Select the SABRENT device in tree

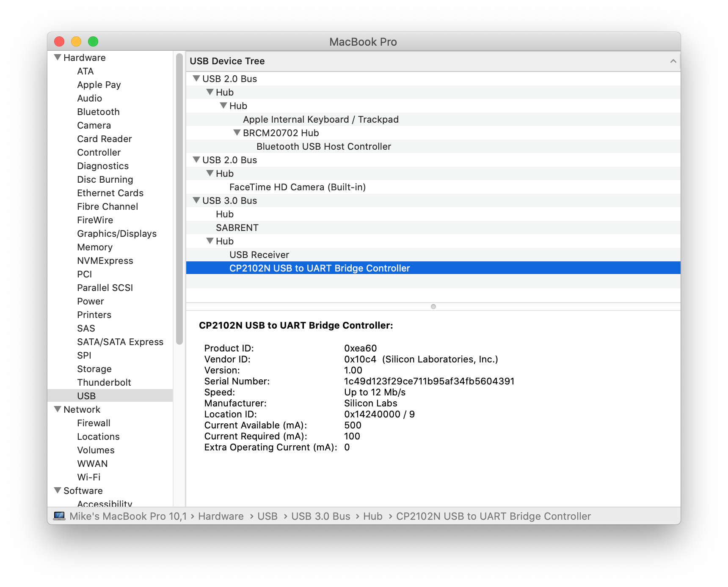click(x=237, y=228)
